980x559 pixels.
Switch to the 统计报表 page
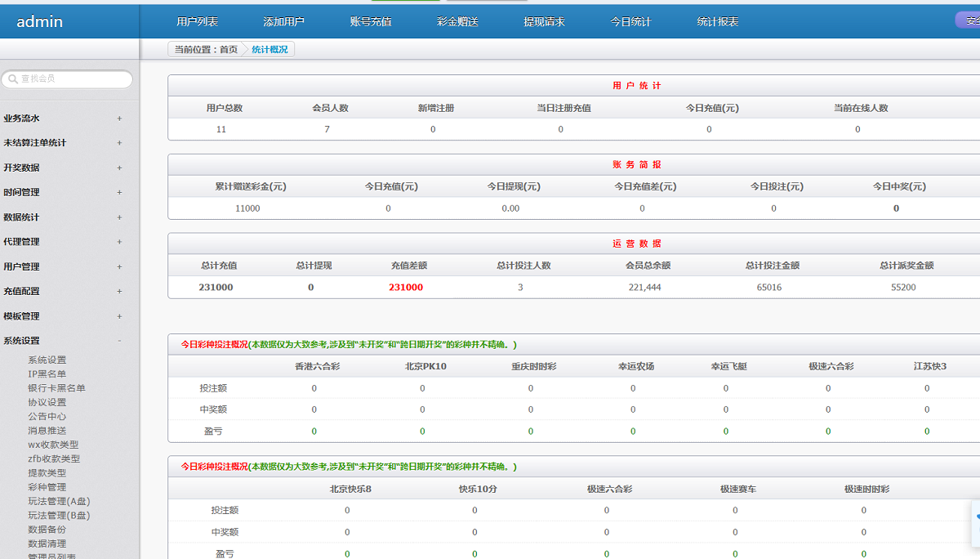click(x=717, y=22)
